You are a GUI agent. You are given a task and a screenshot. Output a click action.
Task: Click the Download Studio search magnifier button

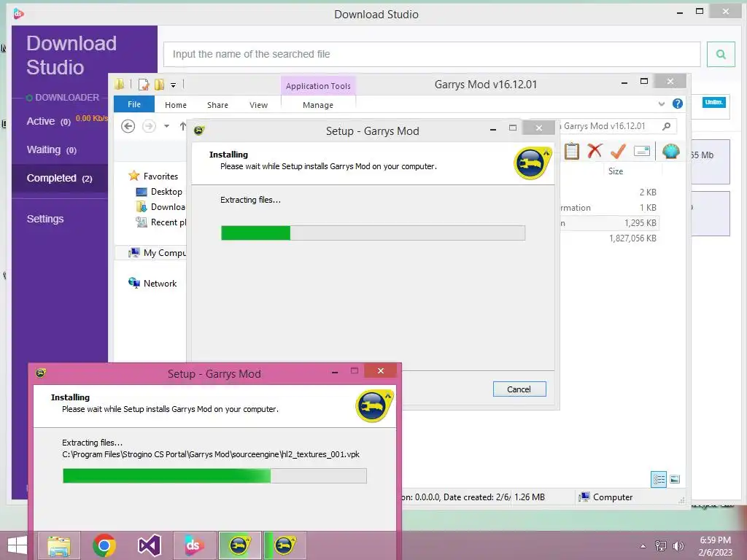click(721, 54)
